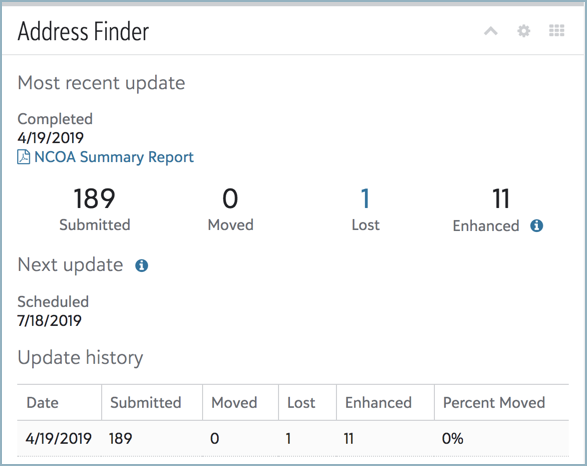
Task: Sort history by Moved column
Action: point(234,403)
